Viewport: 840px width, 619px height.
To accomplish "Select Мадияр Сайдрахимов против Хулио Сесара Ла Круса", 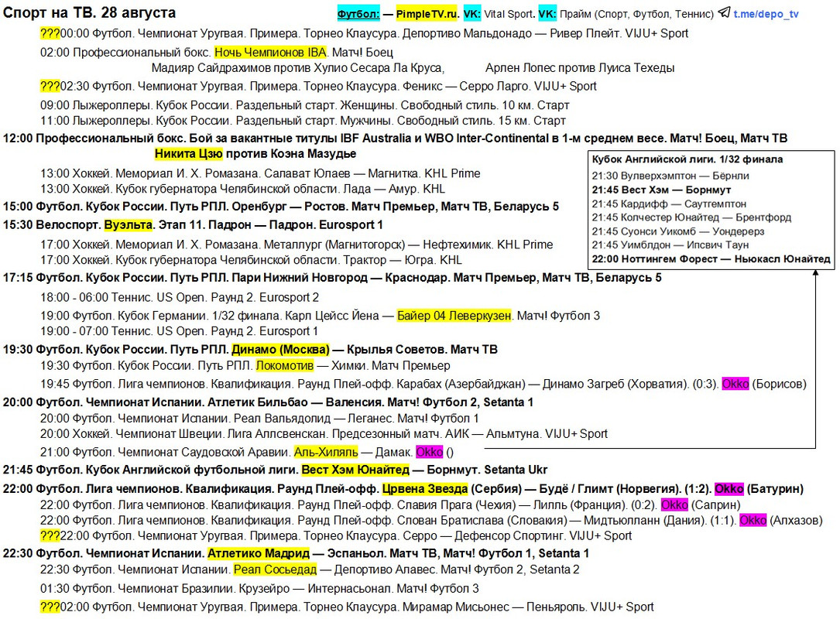I will click(298, 68).
